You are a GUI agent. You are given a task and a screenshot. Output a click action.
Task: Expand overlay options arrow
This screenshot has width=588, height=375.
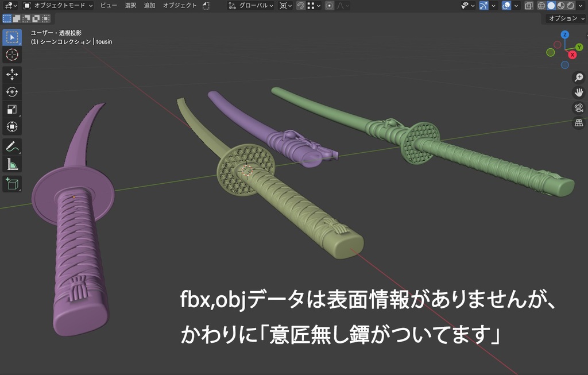(x=516, y=6)
